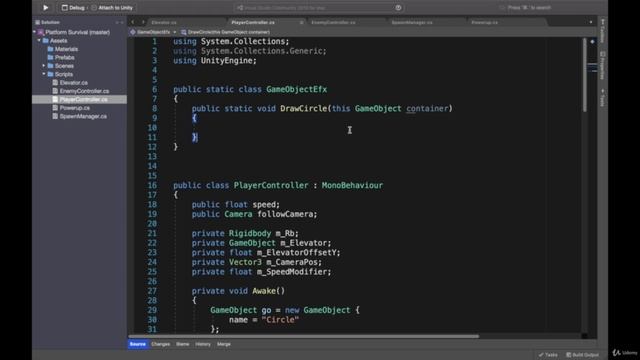Expand the Scenes folder
640x360 pixels.
point(44,66)
